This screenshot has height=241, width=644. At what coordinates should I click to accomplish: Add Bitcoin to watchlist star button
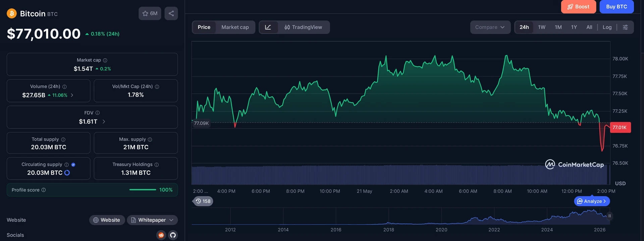pos(150,13)
